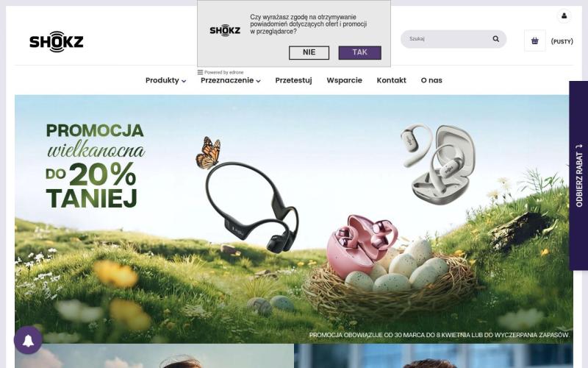Click the Powered by edrone link
The width and height of the screenshot is (588, 368).
coord(224,72)
